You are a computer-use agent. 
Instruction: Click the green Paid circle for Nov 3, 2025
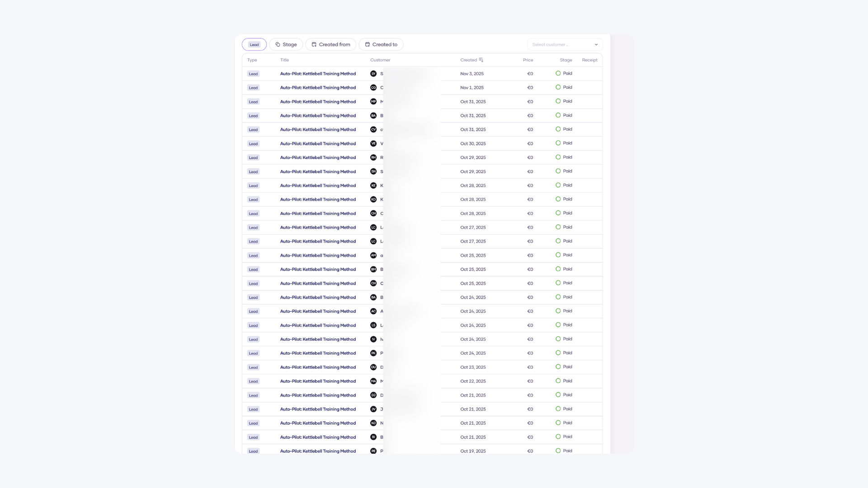558,73
